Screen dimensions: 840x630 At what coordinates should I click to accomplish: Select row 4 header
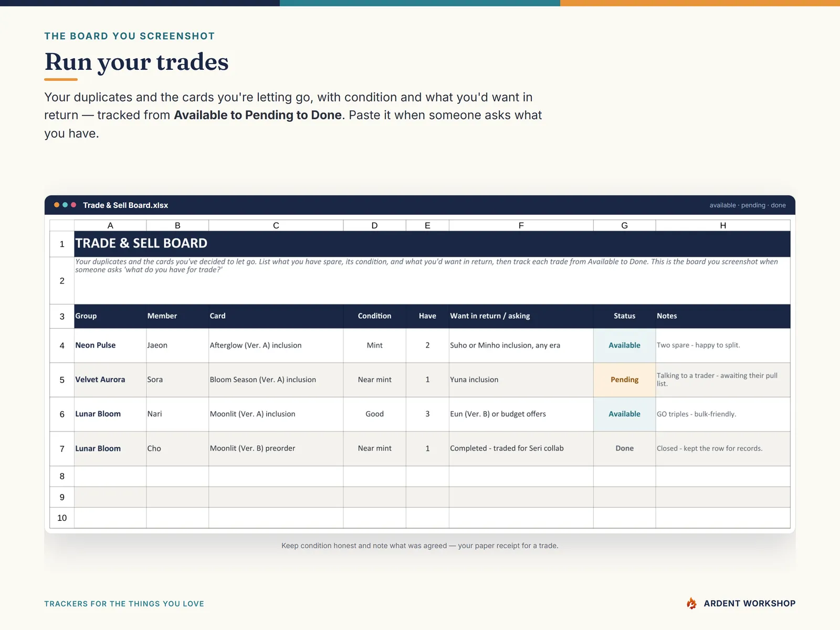62,345
